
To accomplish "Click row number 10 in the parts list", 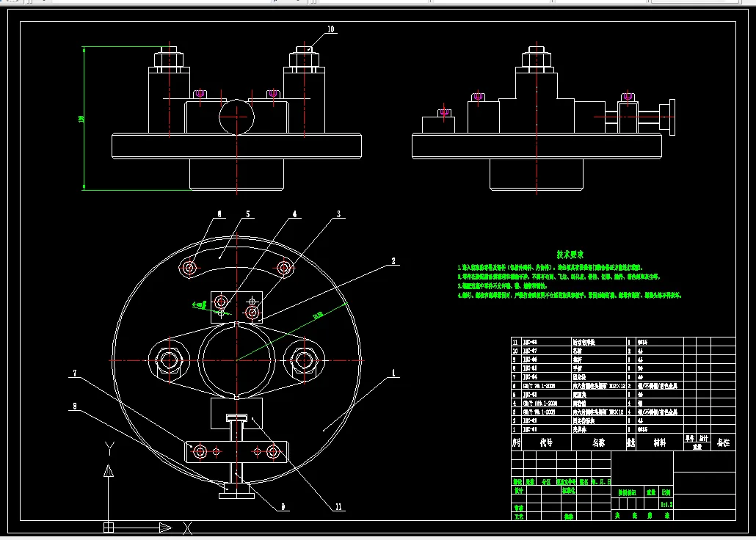I will coord(515,351).
